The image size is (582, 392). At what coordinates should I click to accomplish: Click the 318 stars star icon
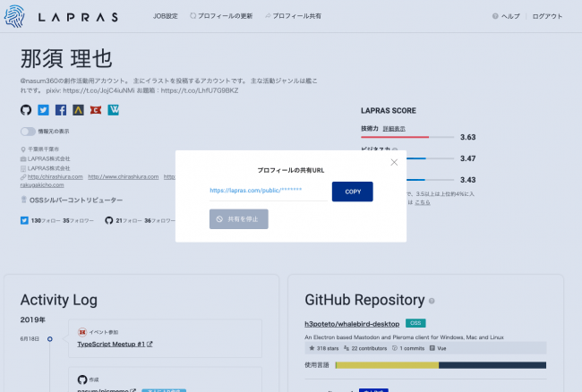pos(312,348)
